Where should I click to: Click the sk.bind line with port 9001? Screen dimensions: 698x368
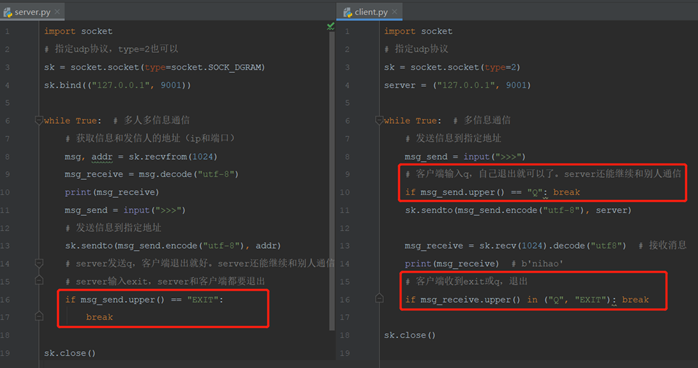click(117, 85)
